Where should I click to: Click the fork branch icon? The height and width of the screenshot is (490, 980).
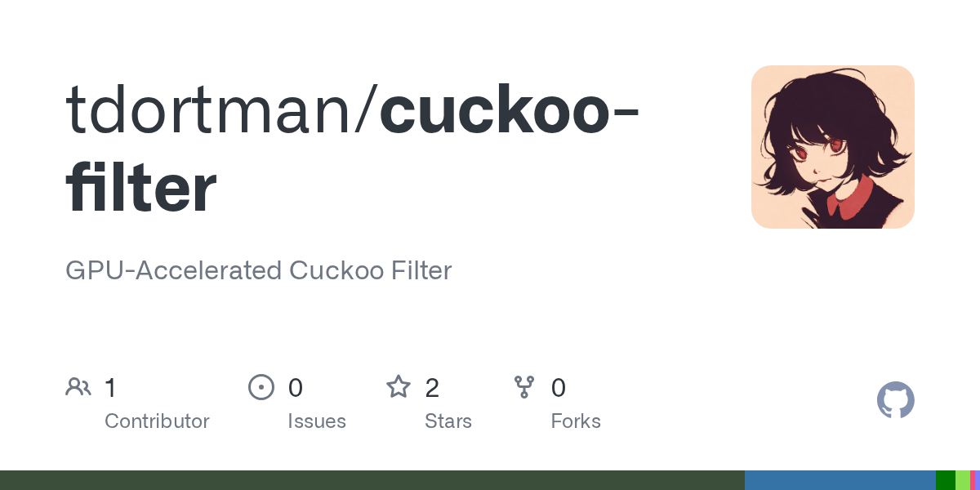[x=524, y=387]
